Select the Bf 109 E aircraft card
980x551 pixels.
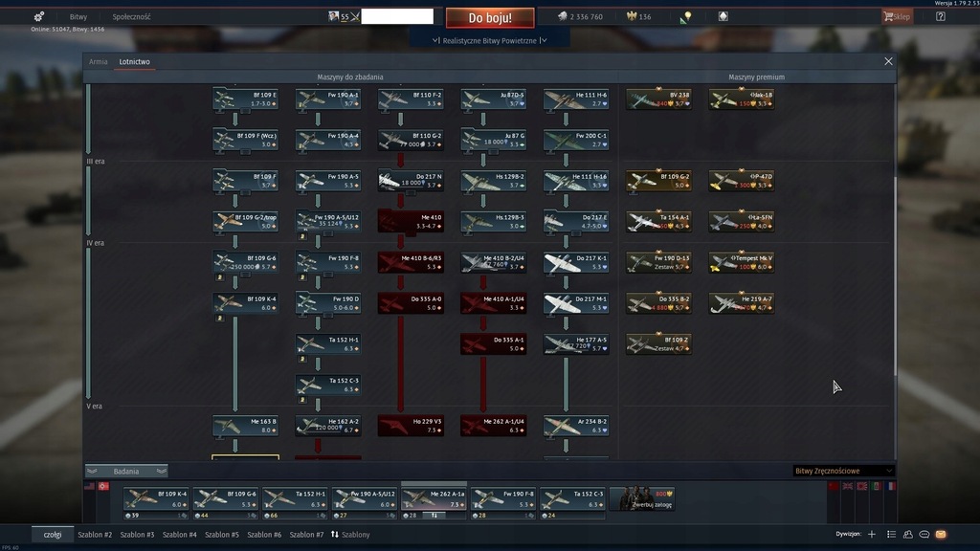pyautogui.click(x=245, y=99)
